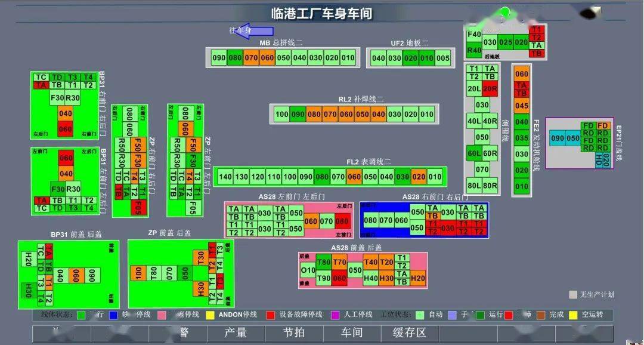The width and height of the screenshot is (644, 345).
Task: Click the red 20R station in 侧围线
Action: tap(490, 89)
